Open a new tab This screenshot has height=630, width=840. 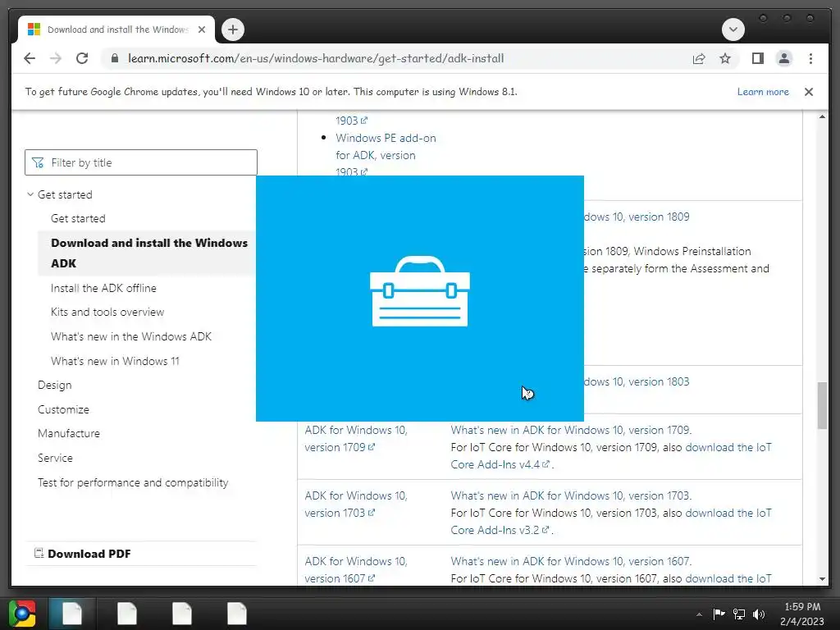coord(232,30)
